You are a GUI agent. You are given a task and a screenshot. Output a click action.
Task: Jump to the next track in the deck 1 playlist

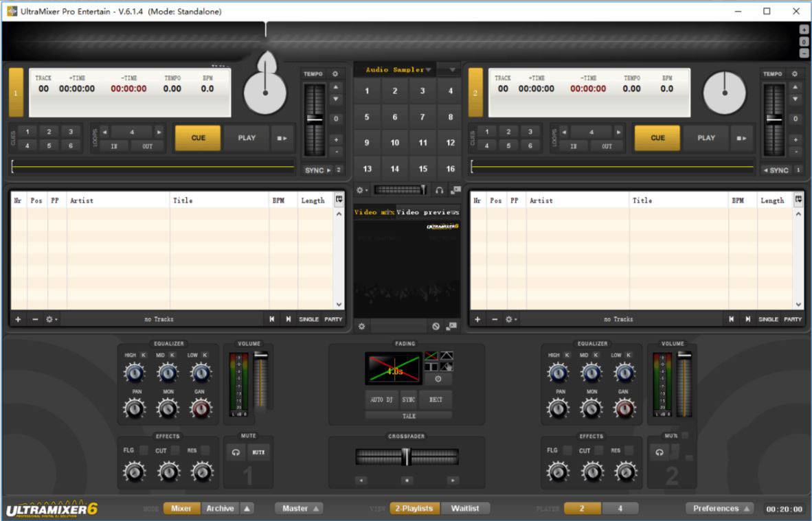coord(289,319)
